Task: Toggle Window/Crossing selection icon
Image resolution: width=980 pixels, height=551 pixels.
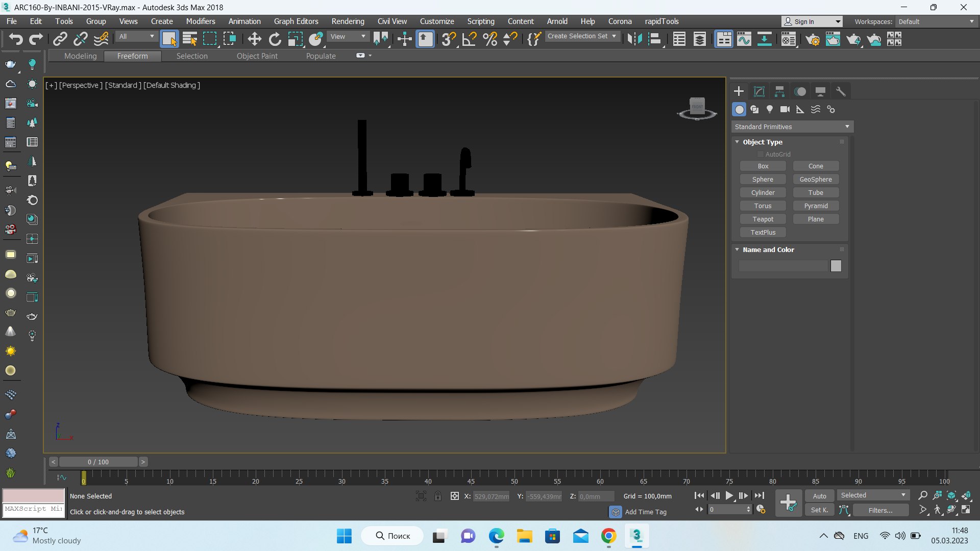Action: tap(230, 39)
